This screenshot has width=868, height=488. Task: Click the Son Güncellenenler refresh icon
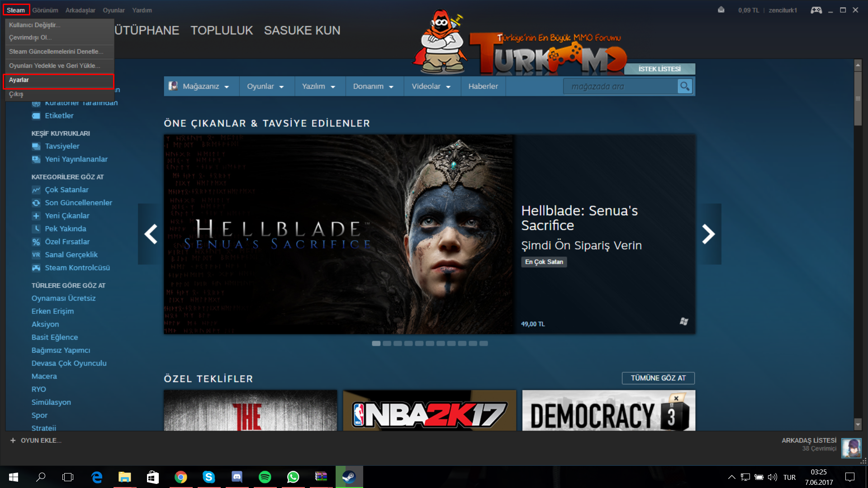point(36,203)
